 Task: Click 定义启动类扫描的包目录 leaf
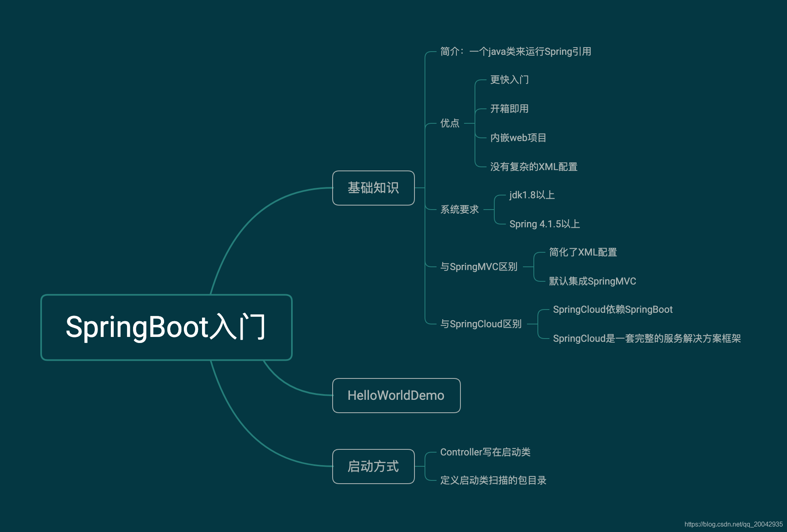[493, 480]
